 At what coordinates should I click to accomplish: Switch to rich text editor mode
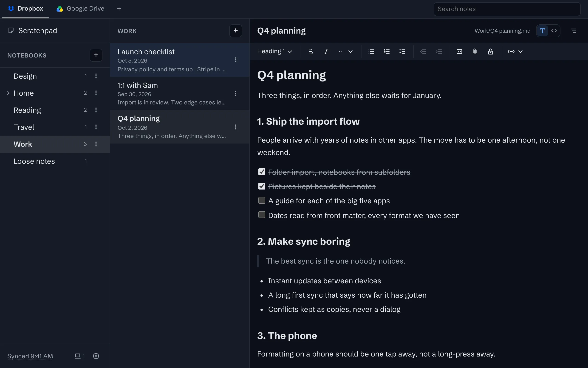click(x=542, y=31)
